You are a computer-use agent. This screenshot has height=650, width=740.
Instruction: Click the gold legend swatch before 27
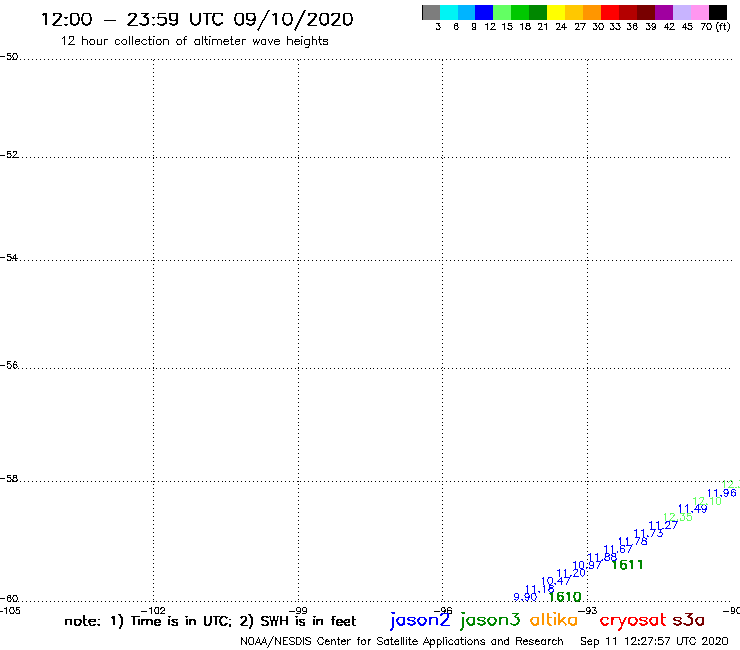coord(574,12)
